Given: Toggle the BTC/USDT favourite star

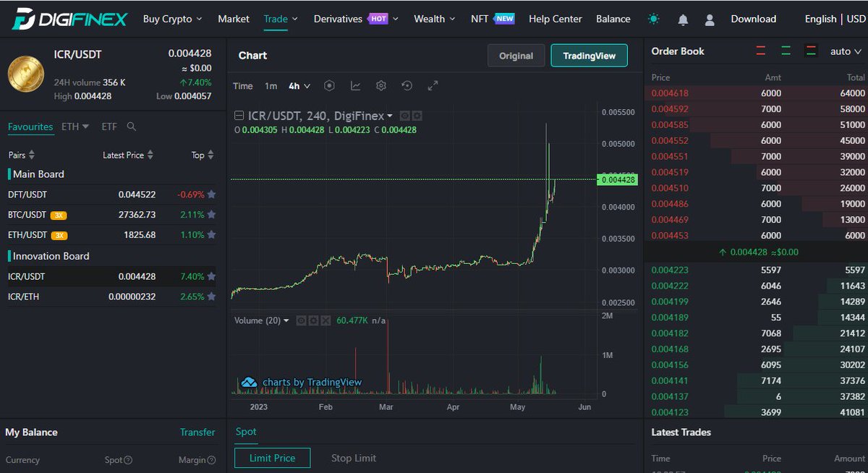Looking at the screenshot, I should (211, 215).
